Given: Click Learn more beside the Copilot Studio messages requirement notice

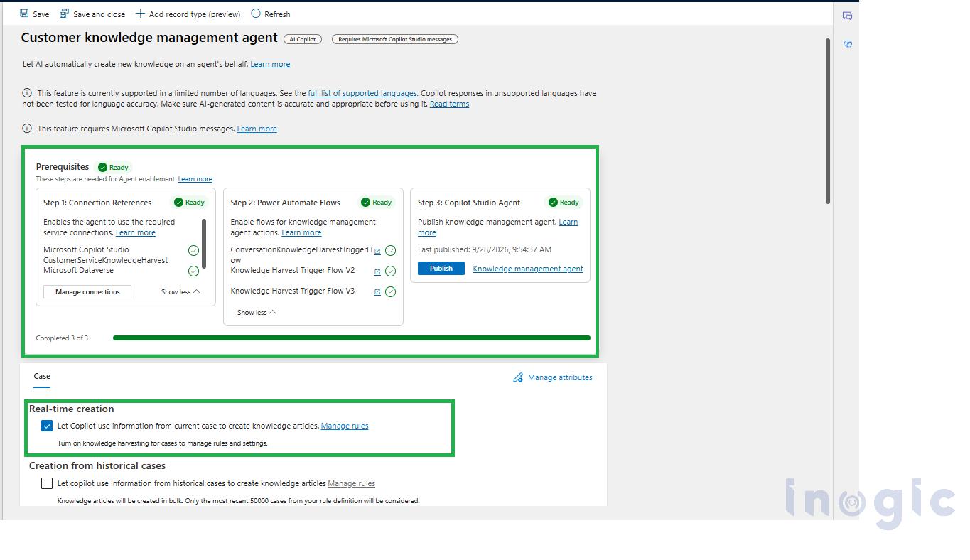Looking at the screenshot, I should (257, 129).
